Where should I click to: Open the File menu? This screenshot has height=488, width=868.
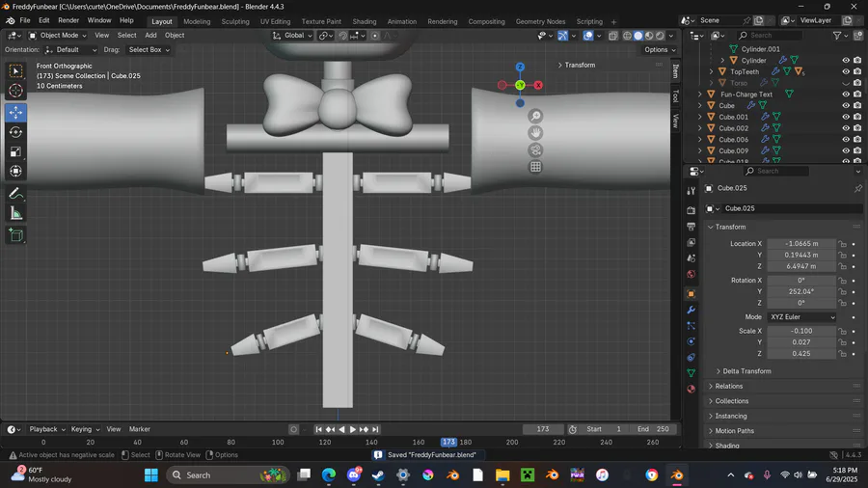click(25, 20)
